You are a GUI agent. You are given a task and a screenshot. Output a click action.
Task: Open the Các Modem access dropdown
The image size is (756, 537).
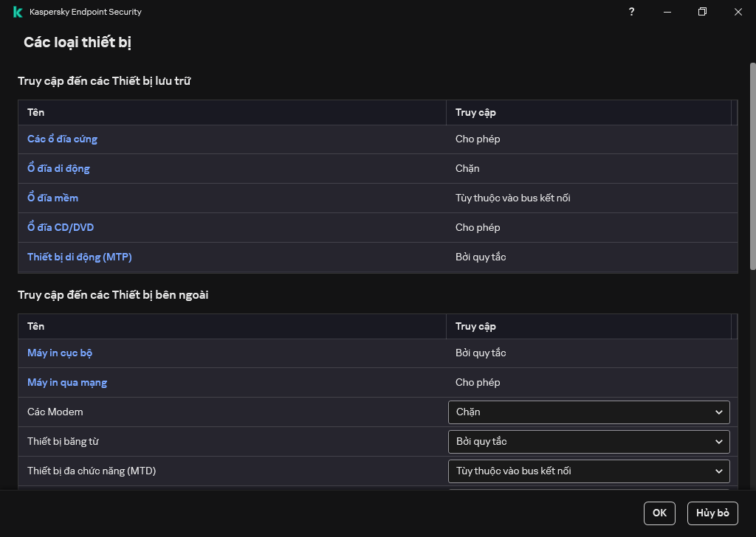pyautogui.click(x=588, y=412)
